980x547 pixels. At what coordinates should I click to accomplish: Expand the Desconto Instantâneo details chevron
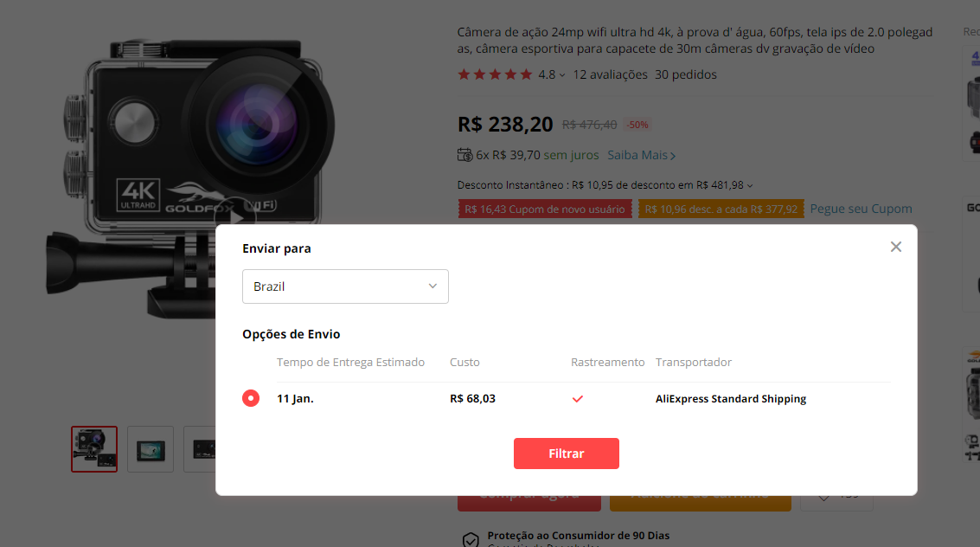(750, 185)
